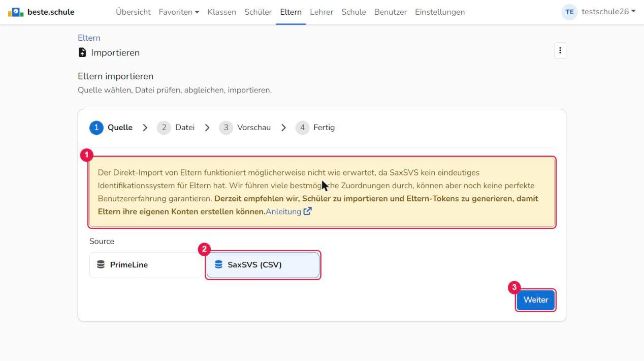The width and height of the screenshot is (644, 361).
Task: Click the Importieren page title
Action: coord(115,52)
